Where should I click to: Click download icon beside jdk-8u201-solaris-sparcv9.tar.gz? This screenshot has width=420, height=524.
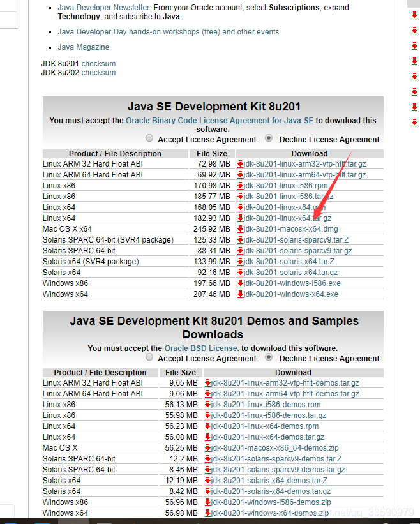(240, 251)
